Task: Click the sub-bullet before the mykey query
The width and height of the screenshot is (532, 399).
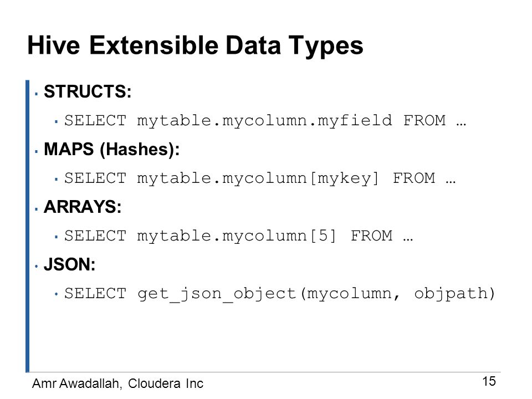Action: (57, 179)
